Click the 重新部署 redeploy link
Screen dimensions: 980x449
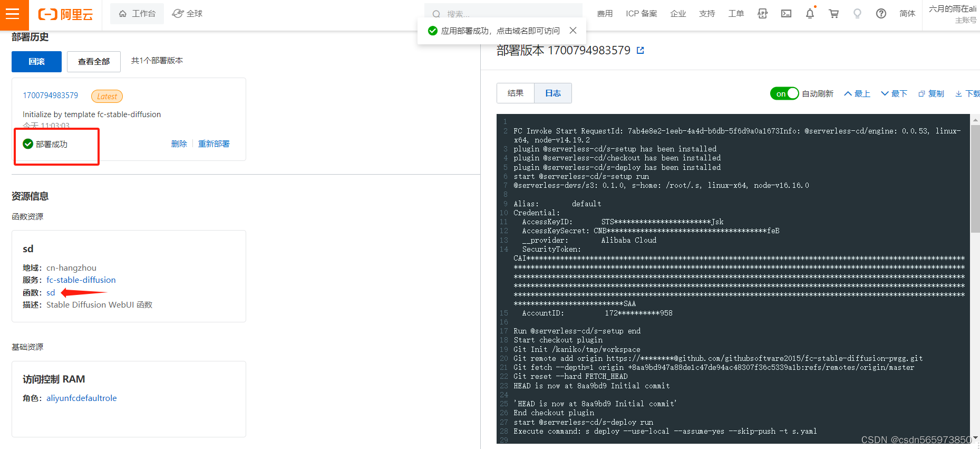coord(214,144)
